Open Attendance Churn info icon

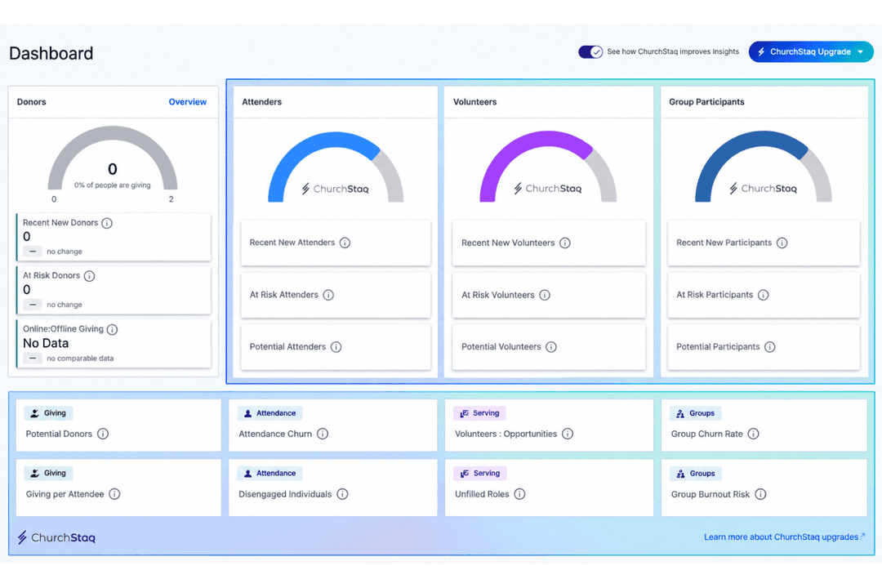tap(323, 434)
